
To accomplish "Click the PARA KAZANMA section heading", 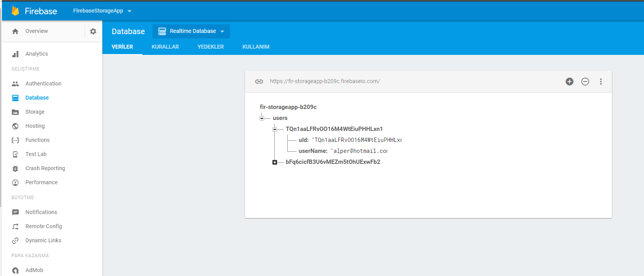I will 30,256.
